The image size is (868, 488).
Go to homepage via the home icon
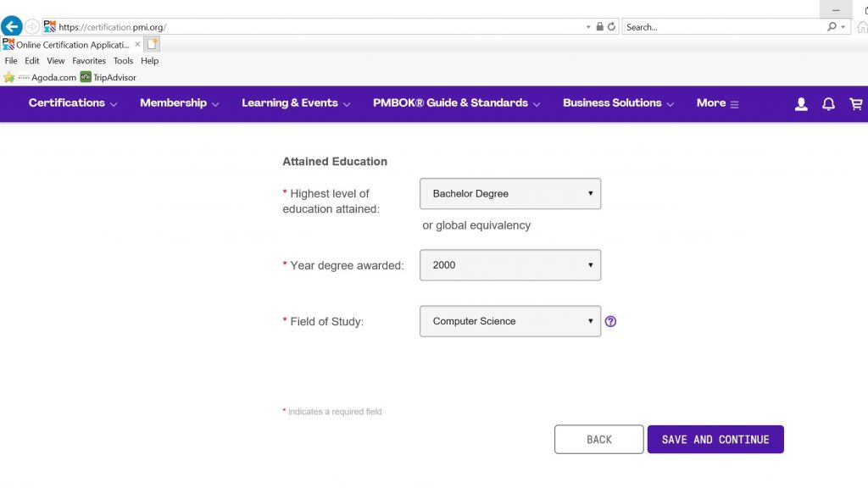(861, 26)
